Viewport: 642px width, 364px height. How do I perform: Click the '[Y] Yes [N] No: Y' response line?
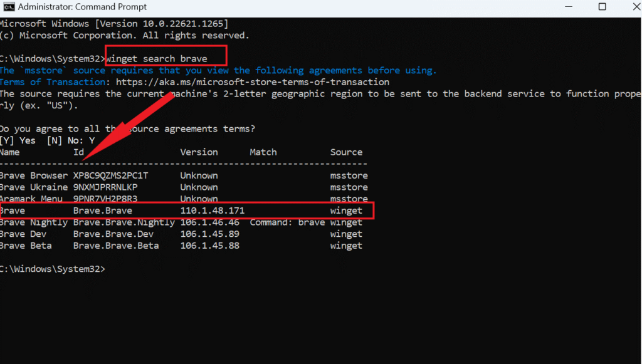47,141
